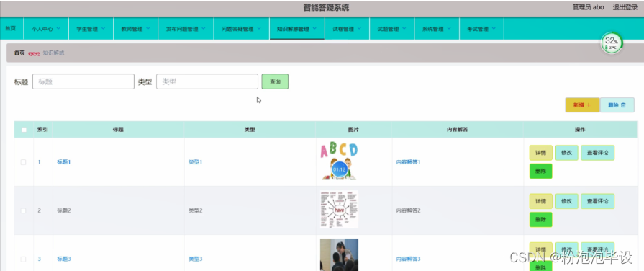Image resolution: width=644 pixels, height=271 pixels.
Task: Click green 删除 button for 标题2 row
Action: pyautogui.click(x=540, y=220)
